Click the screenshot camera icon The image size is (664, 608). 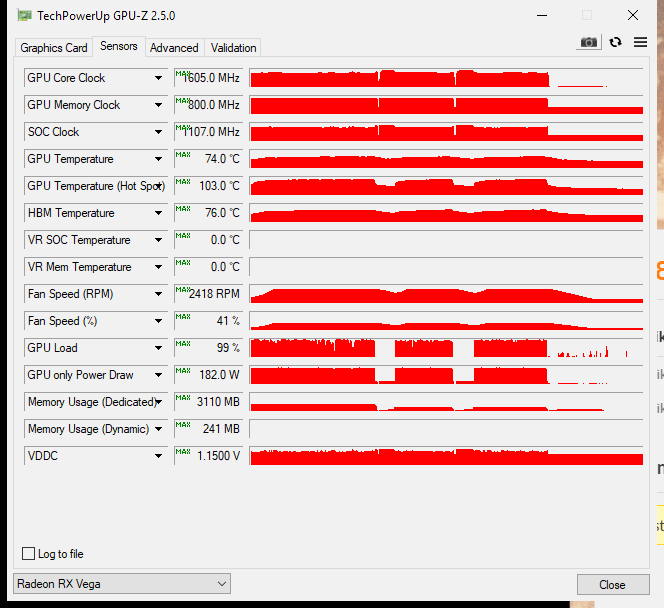pos(589,42)
